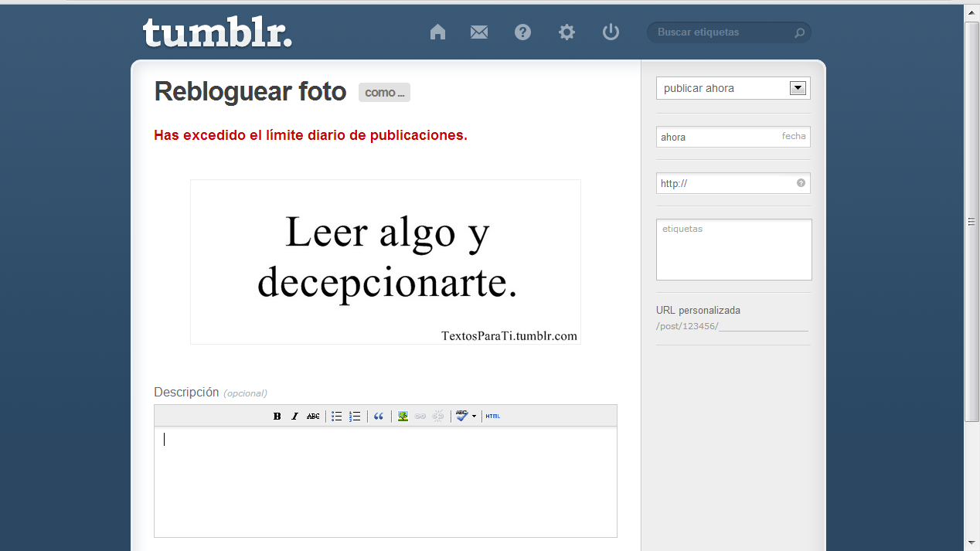
Task: Insert a numbered list
Action: tap(355, 416)
